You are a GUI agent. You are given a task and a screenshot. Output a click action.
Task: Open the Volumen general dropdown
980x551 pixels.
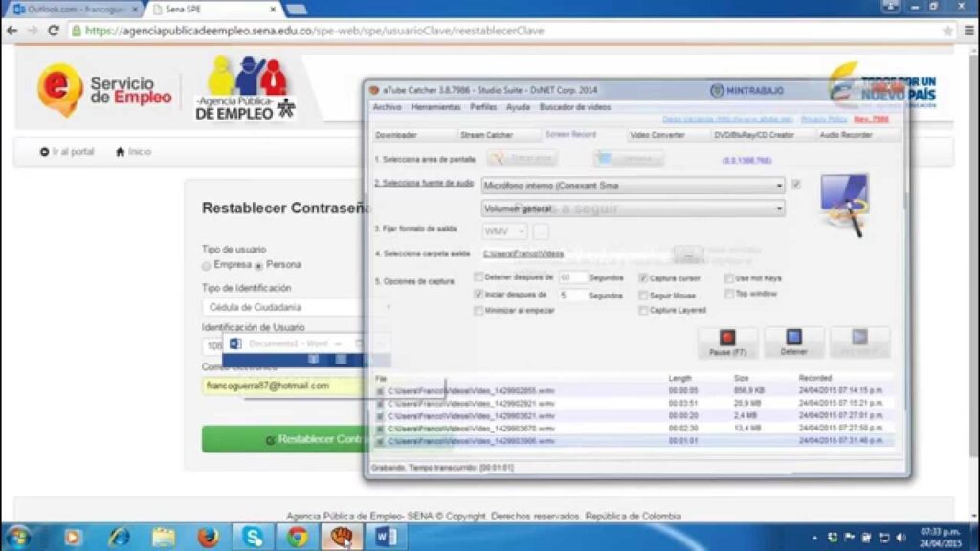779,209
